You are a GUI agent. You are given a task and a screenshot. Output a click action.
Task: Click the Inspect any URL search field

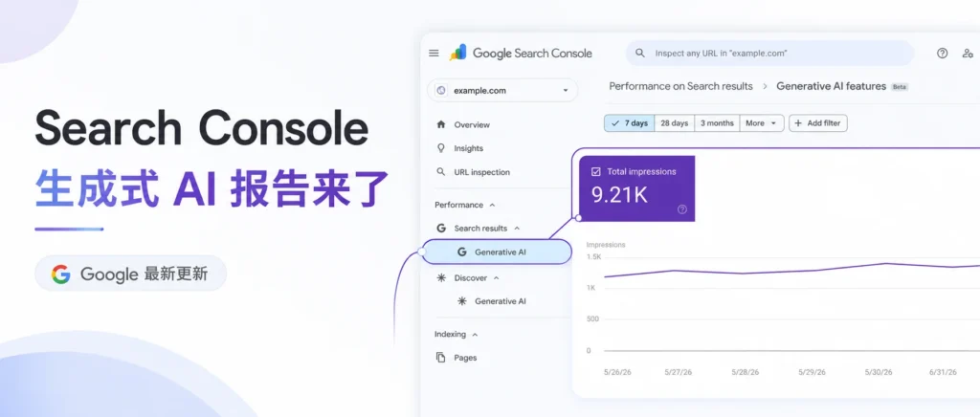click(770, 53)
